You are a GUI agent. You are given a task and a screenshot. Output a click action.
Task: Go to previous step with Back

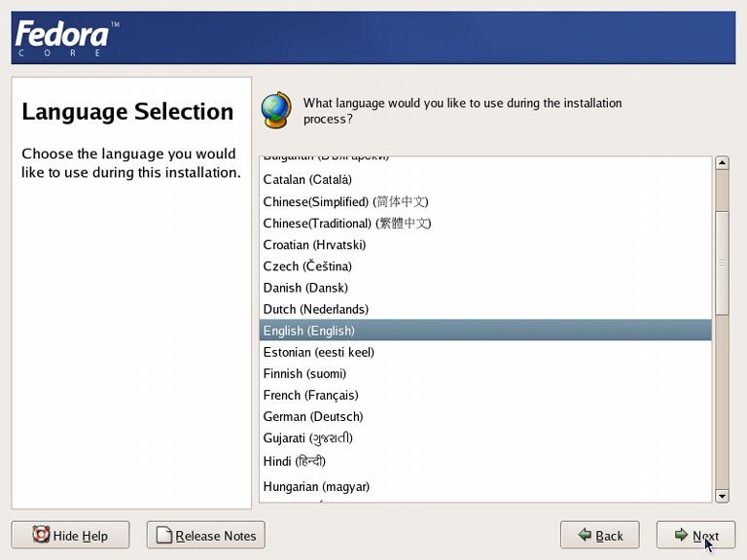tap(599, 535)
